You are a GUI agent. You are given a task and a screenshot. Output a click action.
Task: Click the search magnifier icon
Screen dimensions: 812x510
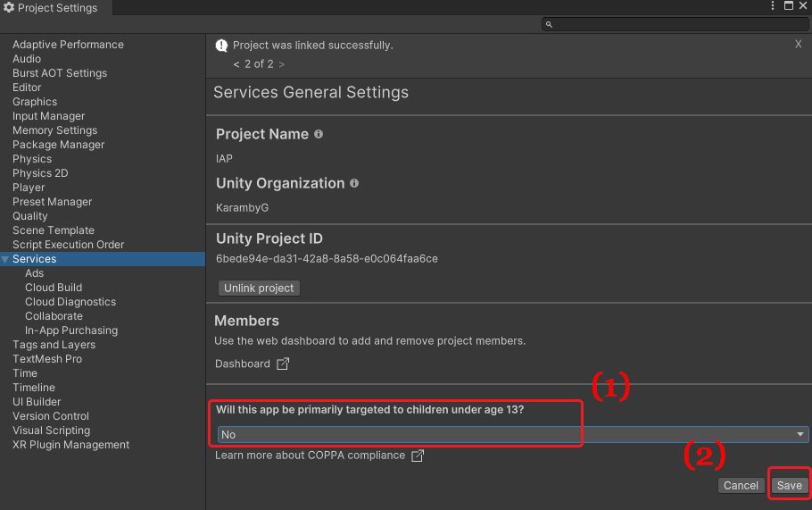[549, 24]
